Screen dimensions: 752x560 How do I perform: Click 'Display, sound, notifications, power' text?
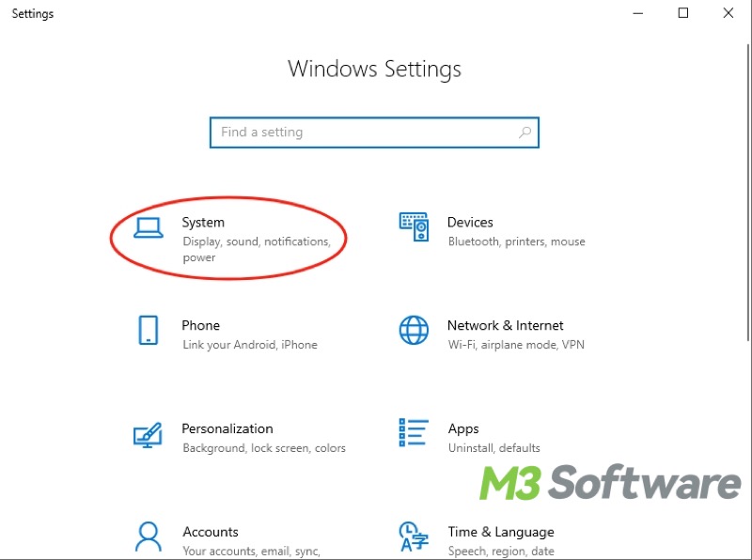click(x=257, y=249)
